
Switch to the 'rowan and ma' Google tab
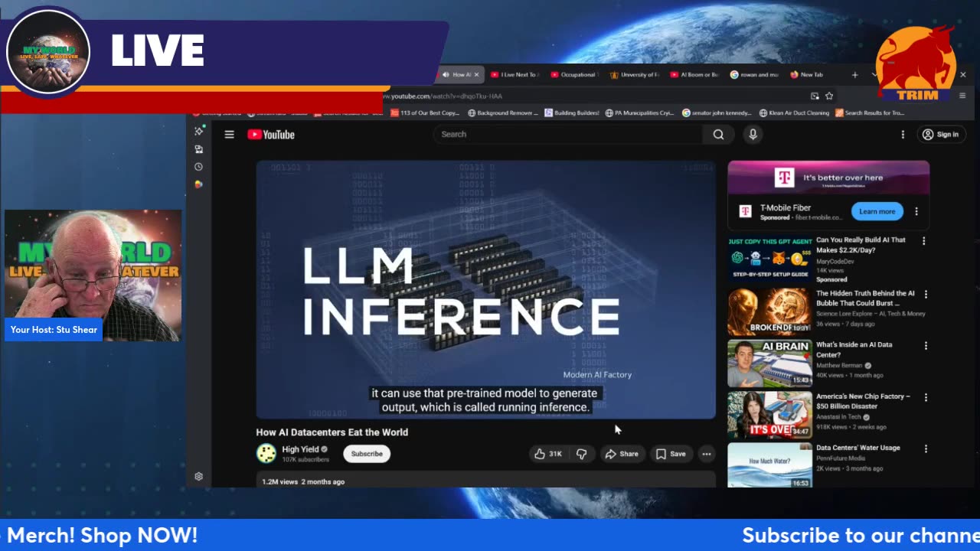coord(754,75)
